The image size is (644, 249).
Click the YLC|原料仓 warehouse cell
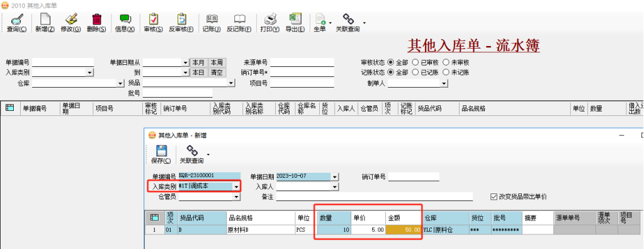coord(446,230)
